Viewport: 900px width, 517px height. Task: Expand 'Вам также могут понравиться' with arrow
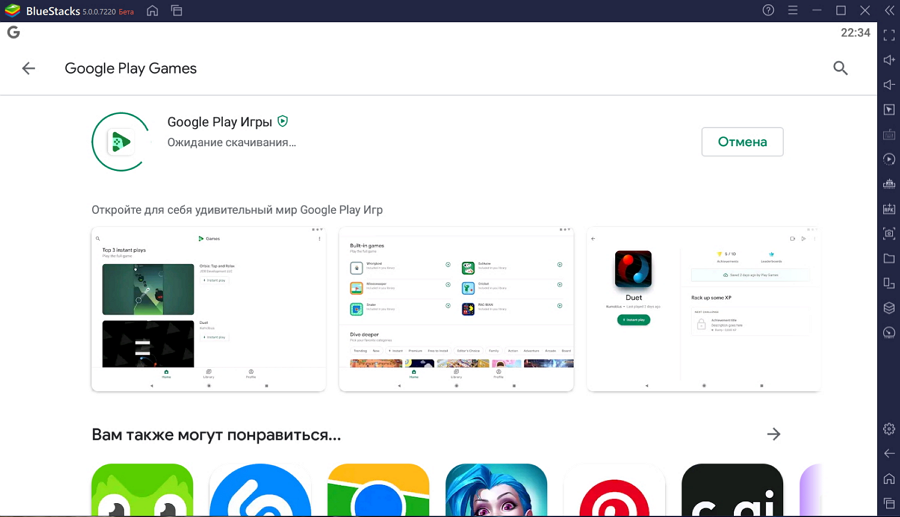774,434
